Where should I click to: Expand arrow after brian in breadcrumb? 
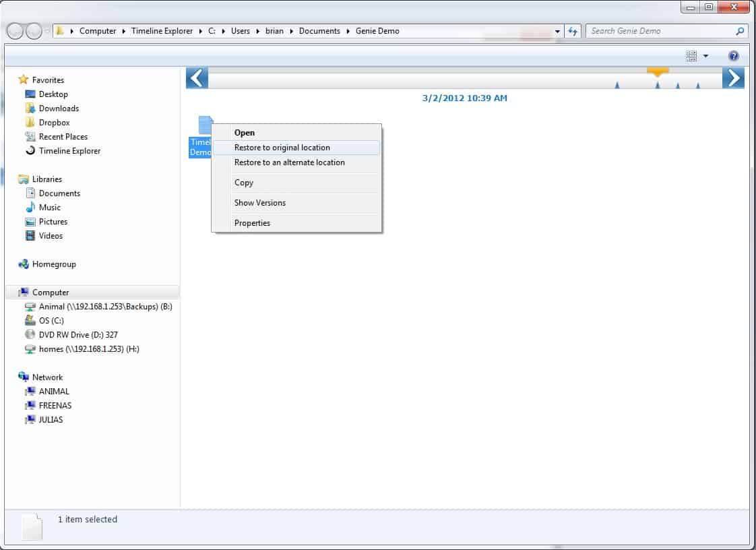click(291, 31)
